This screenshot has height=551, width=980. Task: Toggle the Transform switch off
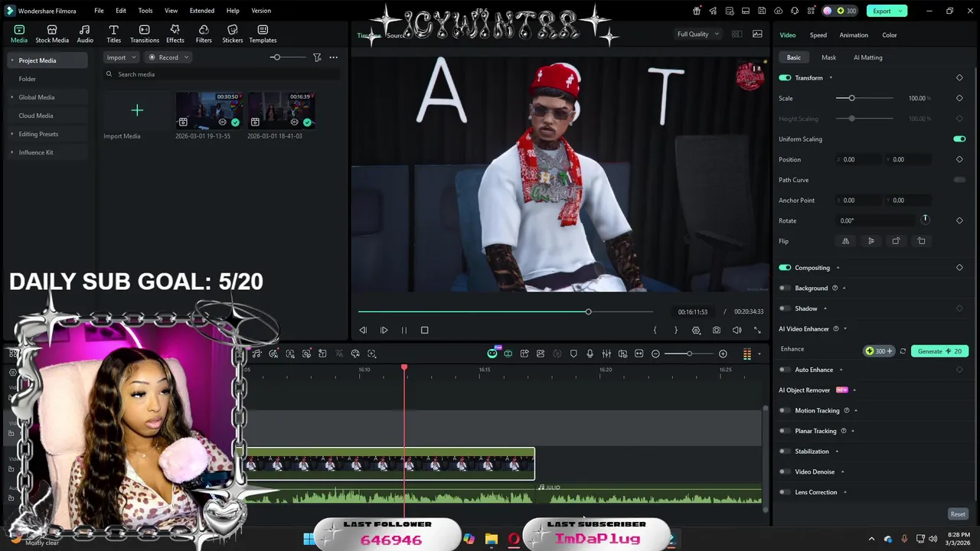(785, 77)
